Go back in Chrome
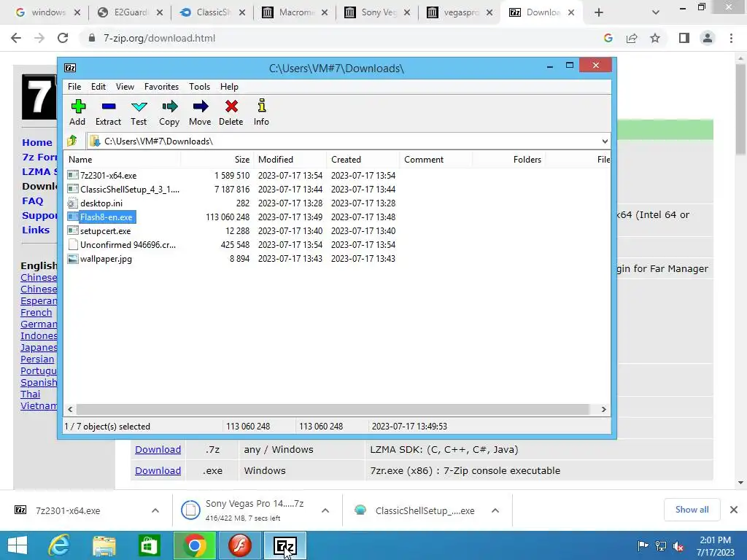747x560 pixels. coord(16,38)
